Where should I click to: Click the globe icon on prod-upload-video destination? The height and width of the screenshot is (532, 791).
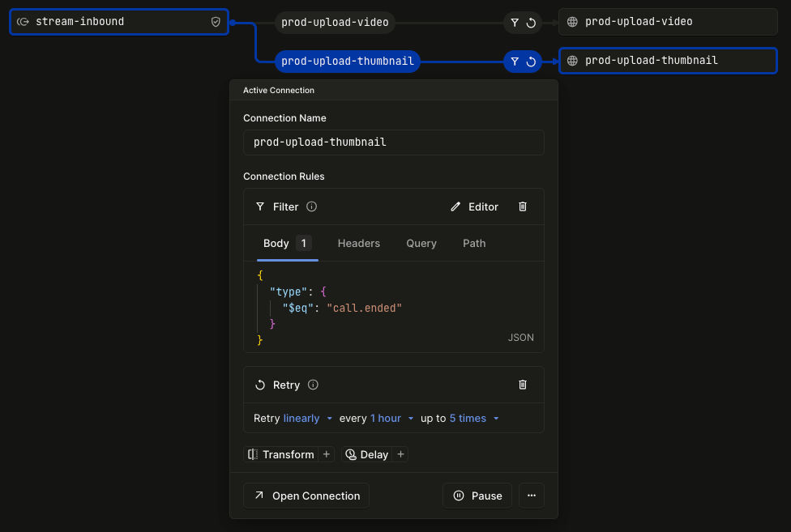pos(573,21)
